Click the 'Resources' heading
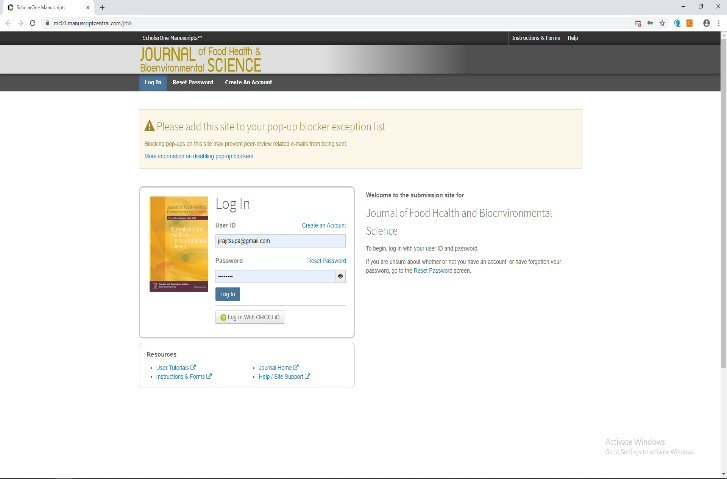Screen dimensions: 727x479 pos(161,354)
